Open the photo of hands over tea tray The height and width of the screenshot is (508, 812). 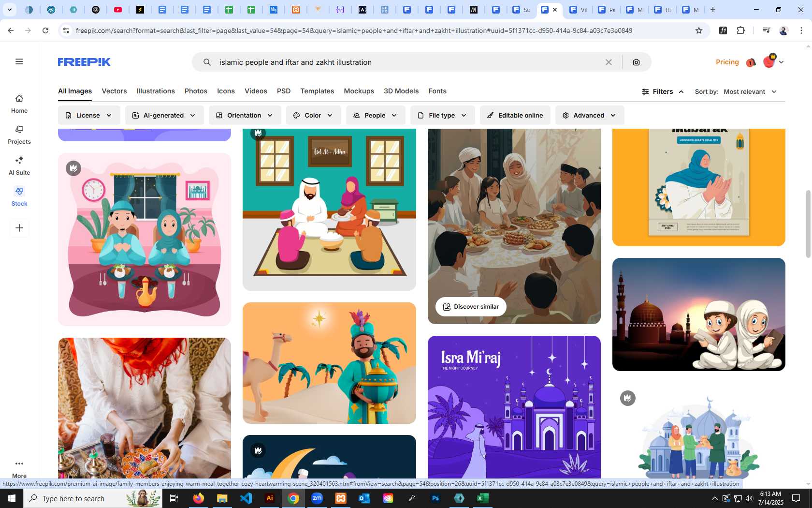(145, 408)
